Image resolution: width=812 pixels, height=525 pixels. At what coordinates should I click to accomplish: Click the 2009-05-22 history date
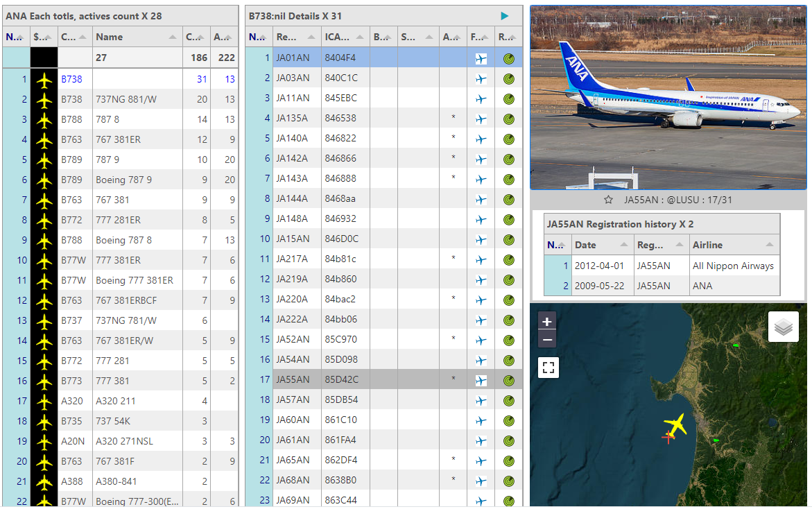click(599, 286)
